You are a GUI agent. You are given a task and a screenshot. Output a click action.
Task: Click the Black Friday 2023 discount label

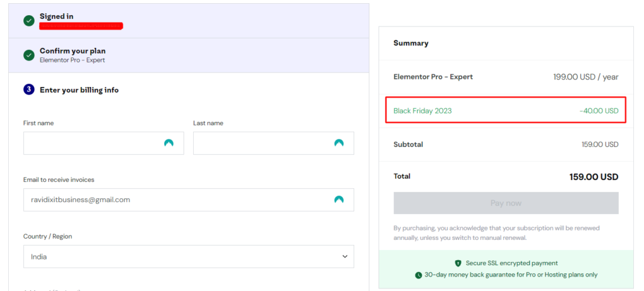pyautogui.click(x=423, y=111)
